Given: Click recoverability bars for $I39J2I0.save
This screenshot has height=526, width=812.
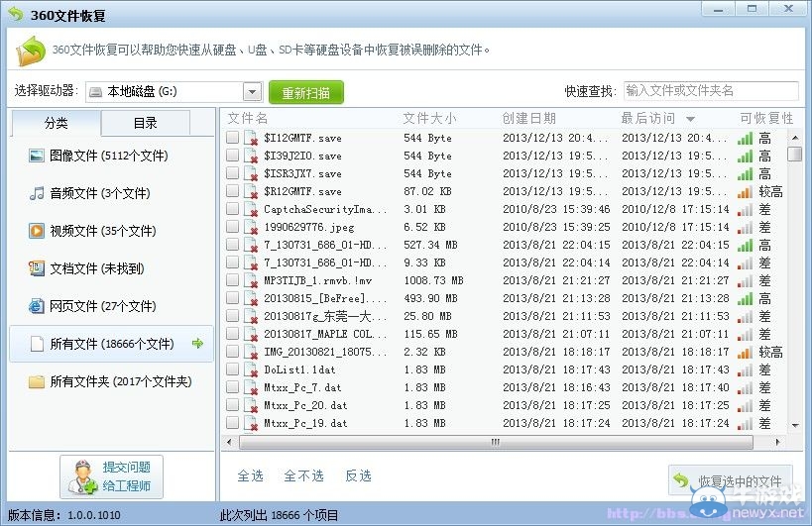Looking at the screenshot, I should click(x=745, y=156).
